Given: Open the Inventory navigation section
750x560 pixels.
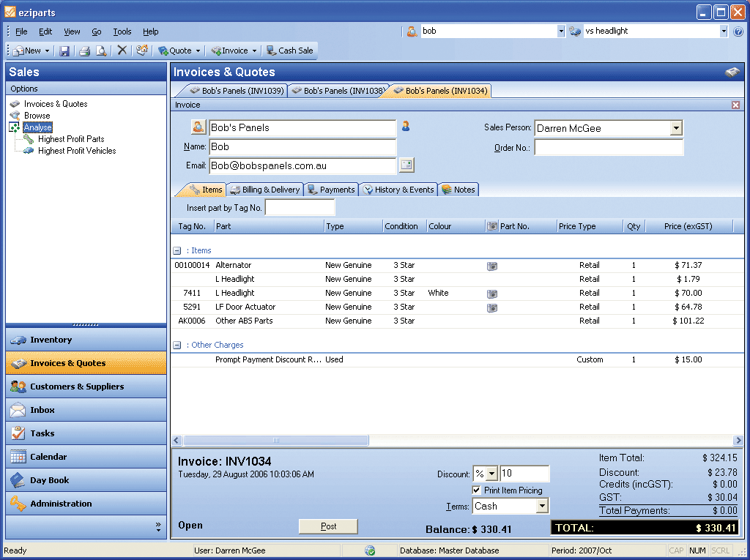Looking at the screenshot, I should (x=86, y=340).
